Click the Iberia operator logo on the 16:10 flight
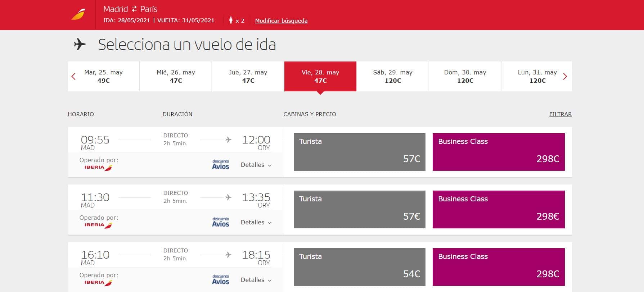 (x=98, y=283)
